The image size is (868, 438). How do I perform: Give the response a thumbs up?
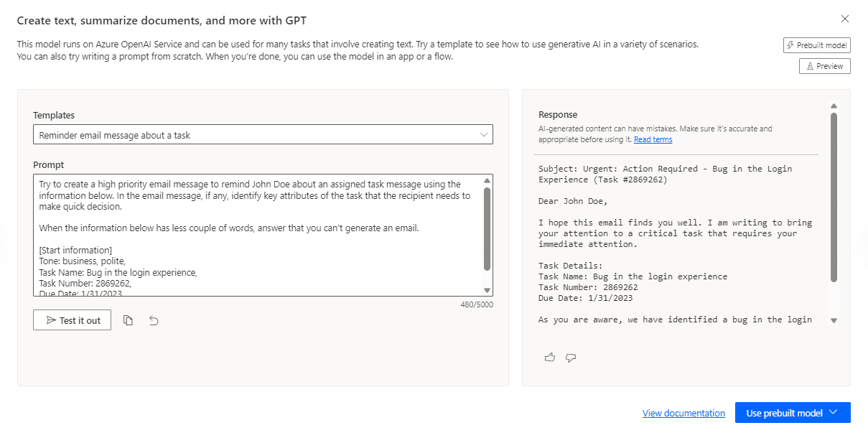[x=550, y=357]
